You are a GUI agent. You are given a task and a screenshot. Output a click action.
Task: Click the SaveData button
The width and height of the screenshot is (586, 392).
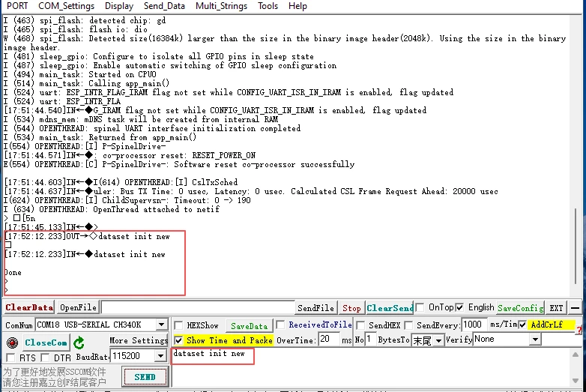coord(249,325)
